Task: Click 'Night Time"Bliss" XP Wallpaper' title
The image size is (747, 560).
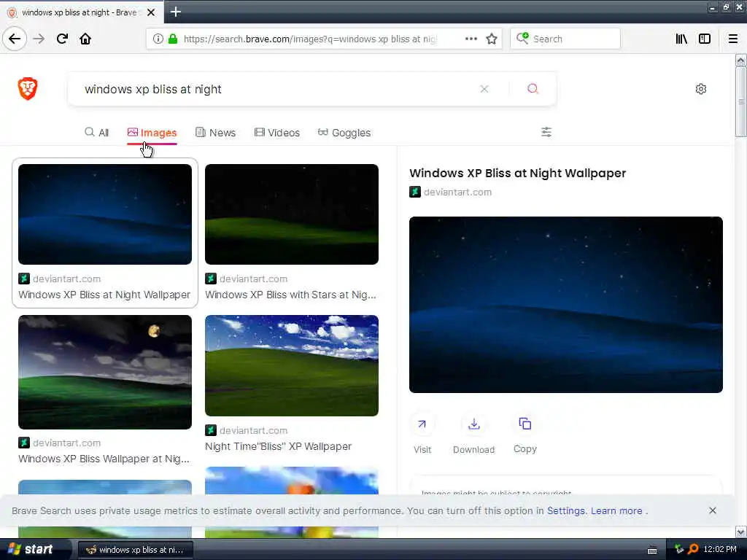Action: pos(278,446)
